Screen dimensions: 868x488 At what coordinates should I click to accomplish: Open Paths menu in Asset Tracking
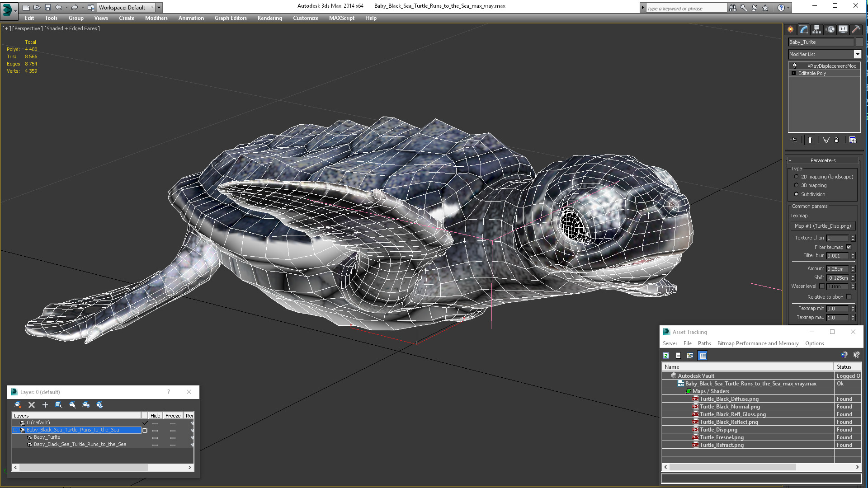[x=704, y=343]
